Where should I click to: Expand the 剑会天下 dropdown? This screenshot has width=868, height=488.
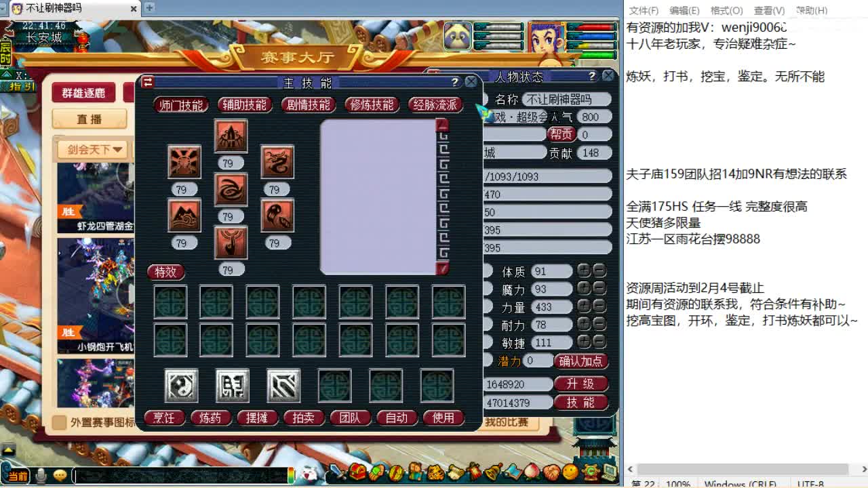[94, 149]
